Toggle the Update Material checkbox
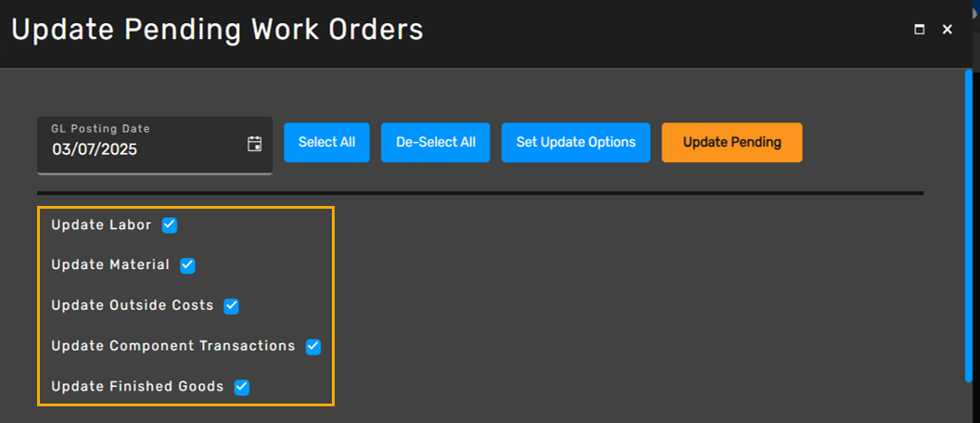The image size is (980, 423). click(187, 265)
